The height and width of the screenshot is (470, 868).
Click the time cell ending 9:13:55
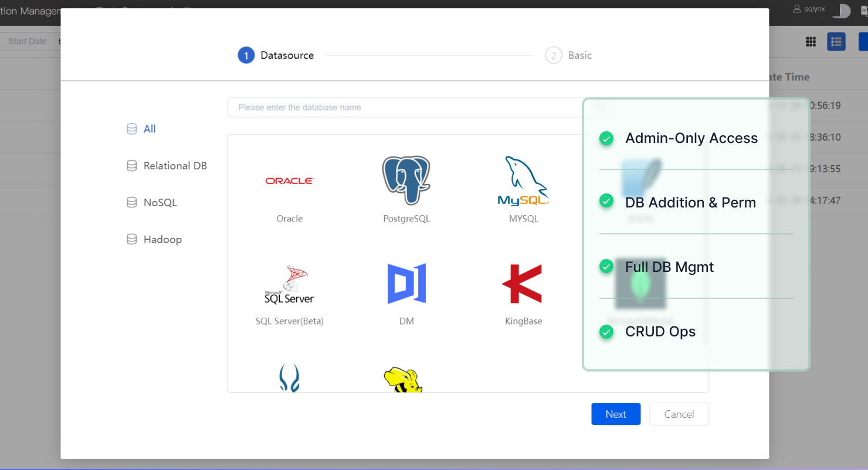pos(825,169)
